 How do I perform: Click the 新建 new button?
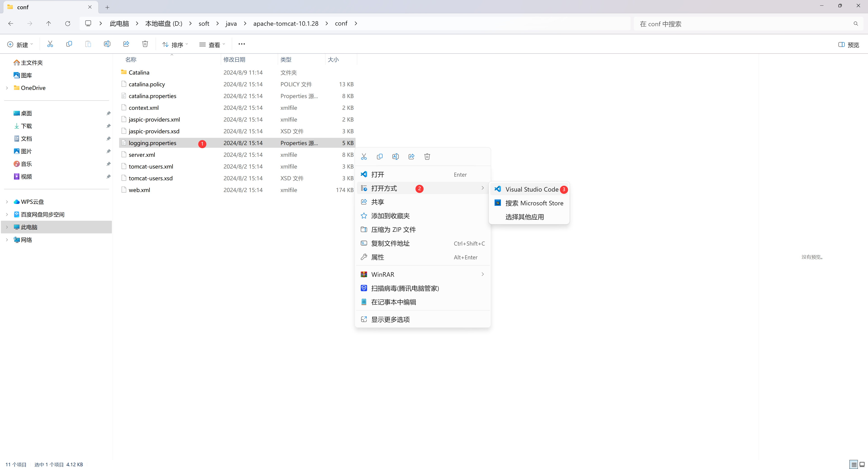[20, 45]
